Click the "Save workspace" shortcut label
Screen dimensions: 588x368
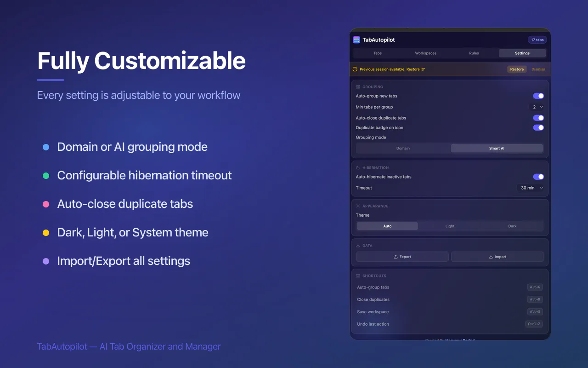(x=373, y=312)
